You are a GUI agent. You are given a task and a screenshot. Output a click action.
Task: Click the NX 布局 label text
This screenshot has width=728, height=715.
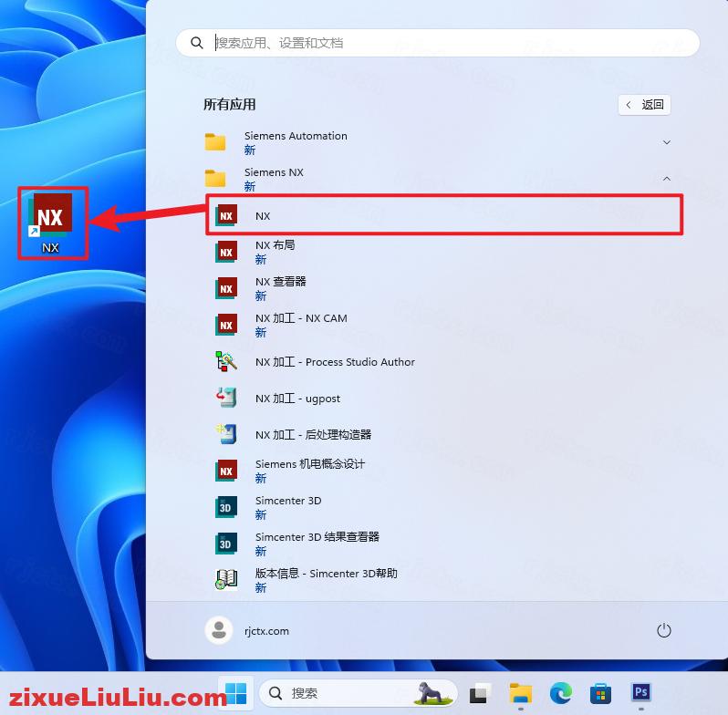(275, 244)
